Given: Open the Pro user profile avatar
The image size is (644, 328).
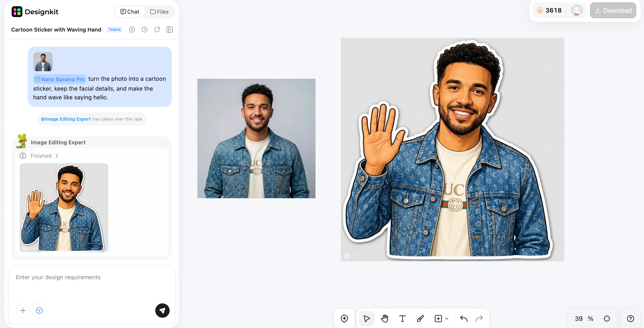Looking at the screenshot, I should pos(577,11).
